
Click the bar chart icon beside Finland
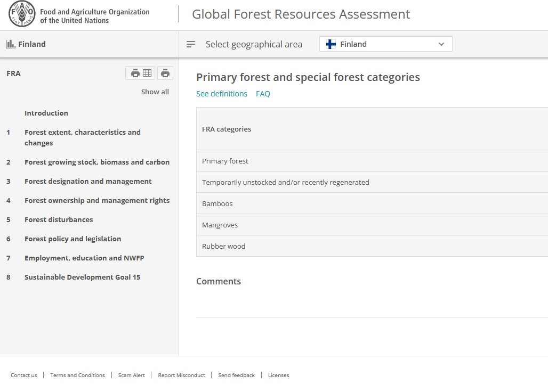tap(11, 44)
